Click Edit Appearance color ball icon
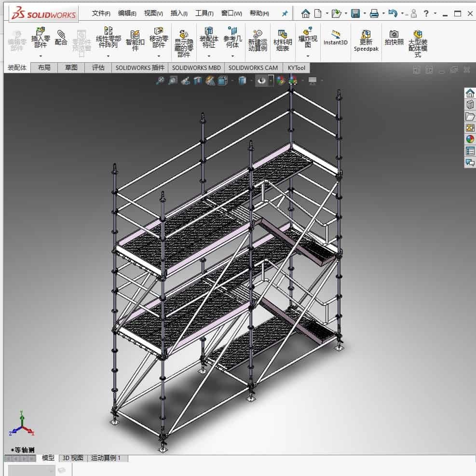Image resolution: width=476 pixels, height=476 pixels. coord(281,81)
